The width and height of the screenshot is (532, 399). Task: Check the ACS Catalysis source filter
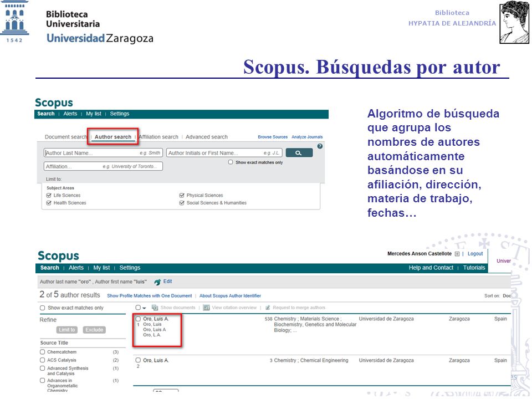43,360
